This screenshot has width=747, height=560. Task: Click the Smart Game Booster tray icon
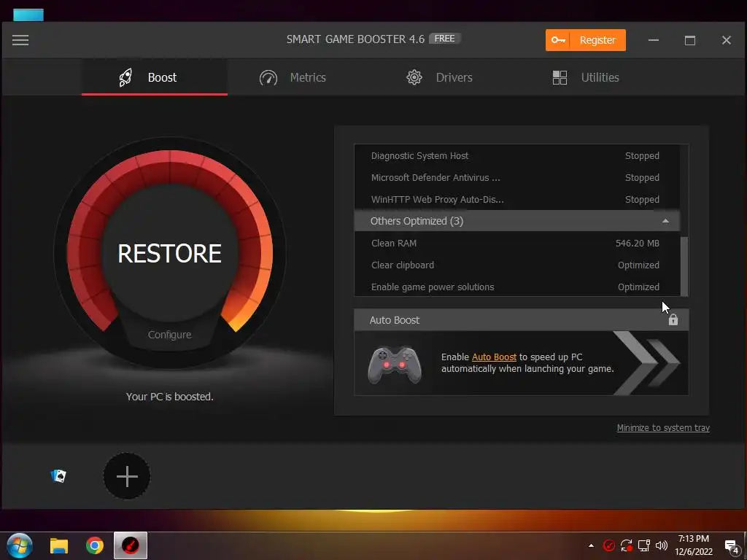pos(608,545)
